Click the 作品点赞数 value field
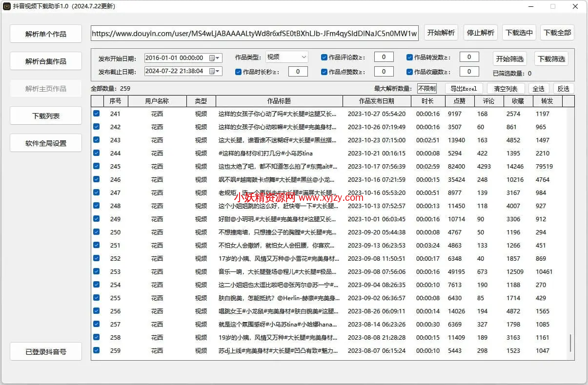Image resolution: width=588 pixels, height=385 pixels. tap(384, 72)
